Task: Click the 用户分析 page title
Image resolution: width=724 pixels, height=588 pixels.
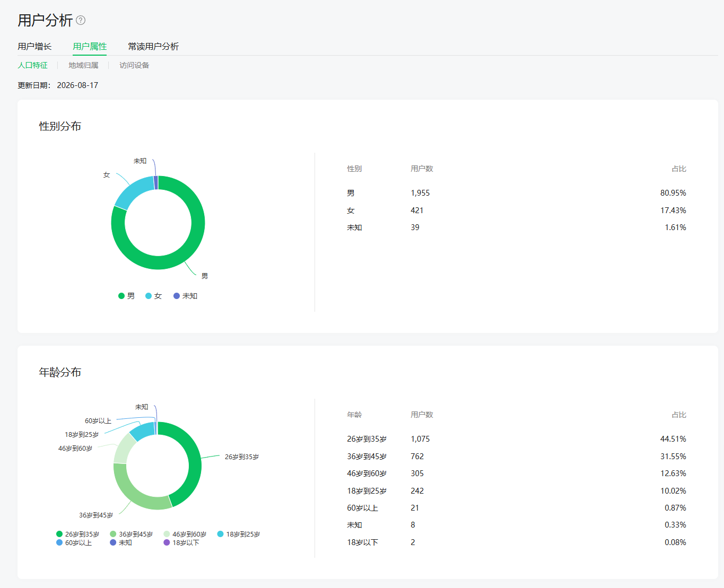Action: pos(45,20)
